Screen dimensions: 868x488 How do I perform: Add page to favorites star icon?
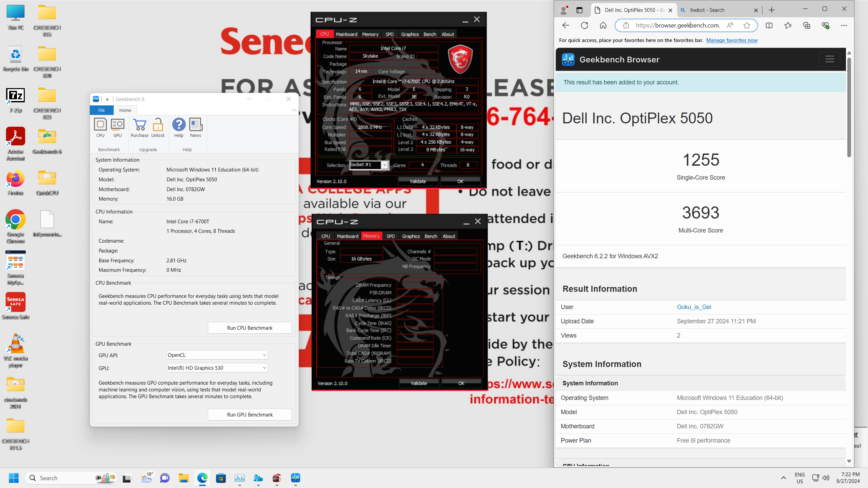click(747, 25)
